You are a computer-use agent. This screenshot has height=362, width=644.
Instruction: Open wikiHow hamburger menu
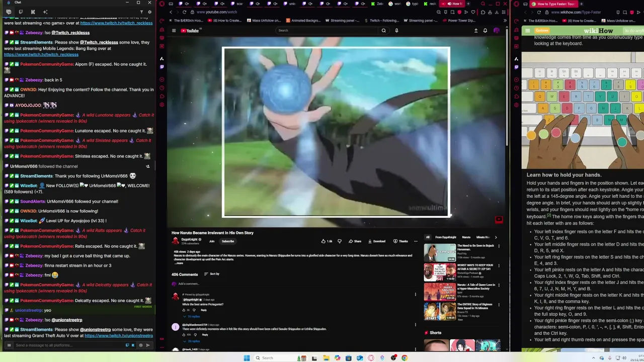527,31
